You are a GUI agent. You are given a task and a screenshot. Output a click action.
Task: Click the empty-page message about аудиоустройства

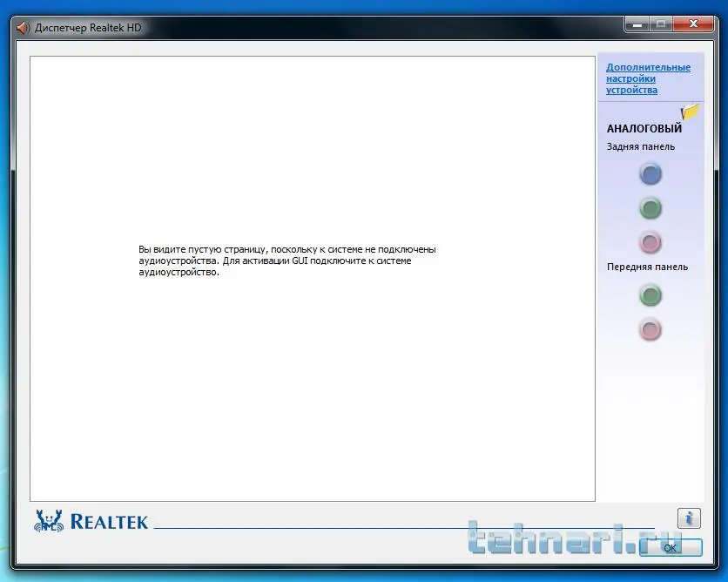coord(286,261)
